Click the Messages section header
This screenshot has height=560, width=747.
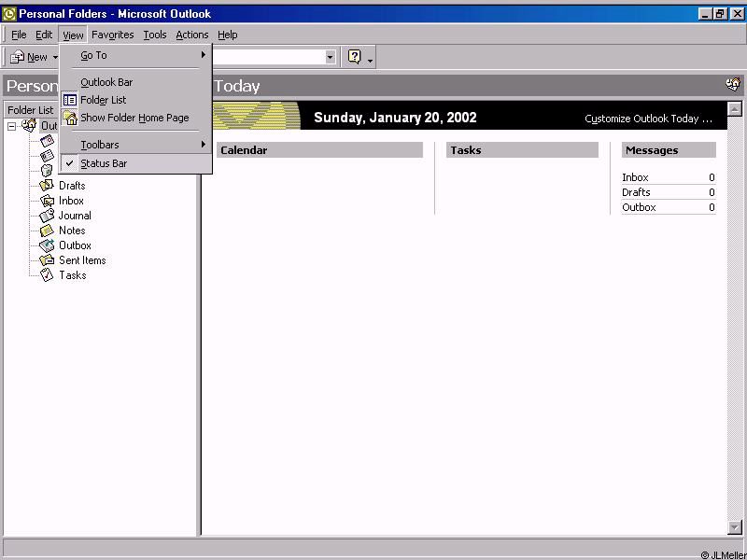669,150
